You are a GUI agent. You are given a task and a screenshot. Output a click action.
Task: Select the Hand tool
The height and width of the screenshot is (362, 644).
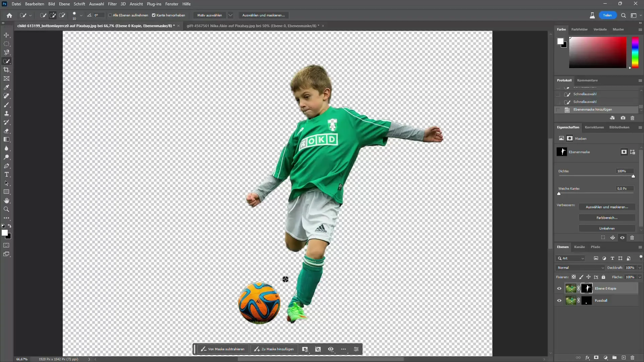[x=6, y=200]
